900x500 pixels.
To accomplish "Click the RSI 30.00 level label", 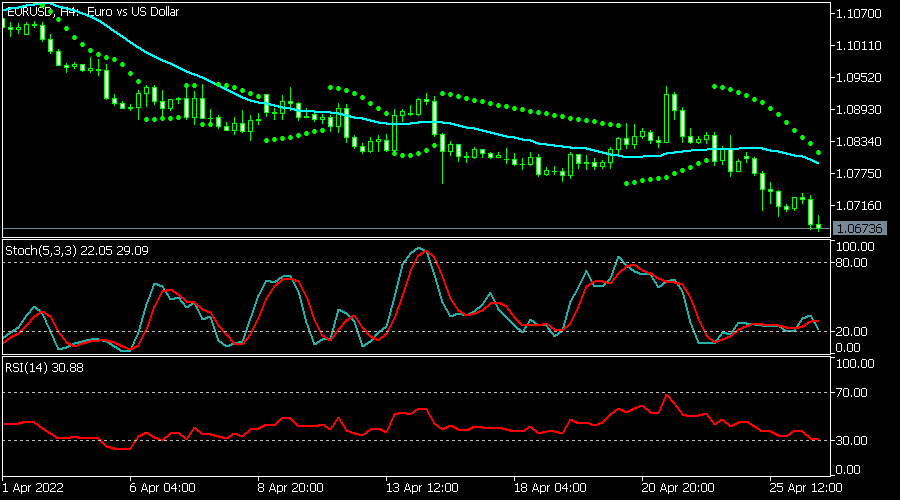I will point(852,441).
